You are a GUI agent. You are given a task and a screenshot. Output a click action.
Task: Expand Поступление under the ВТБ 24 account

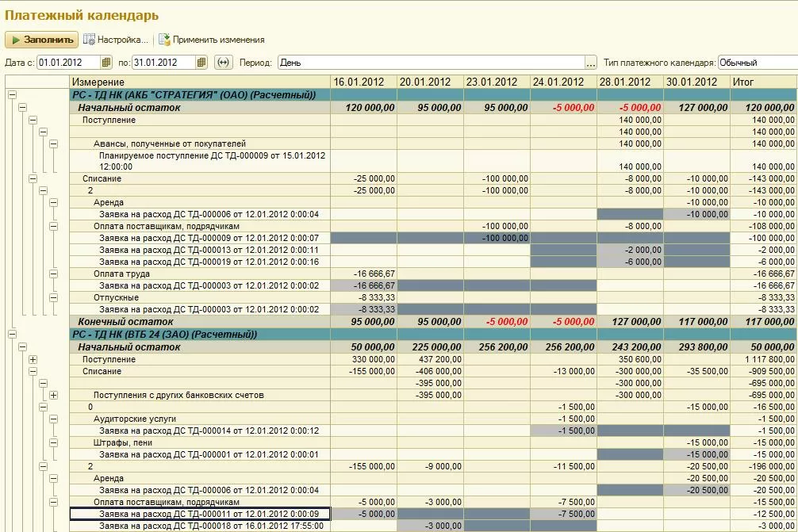(33, 360)
